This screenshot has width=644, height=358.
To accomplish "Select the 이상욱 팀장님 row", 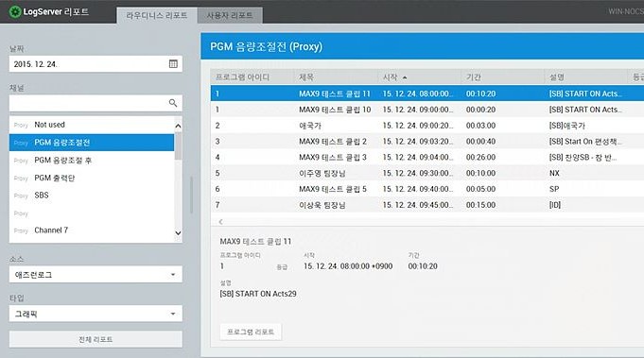I will click(427, 205).
